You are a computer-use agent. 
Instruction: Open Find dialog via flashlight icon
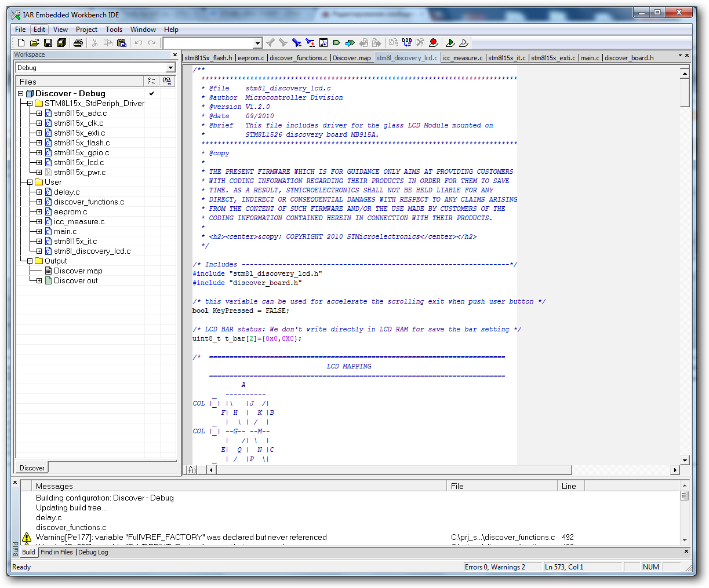[296, 43]
